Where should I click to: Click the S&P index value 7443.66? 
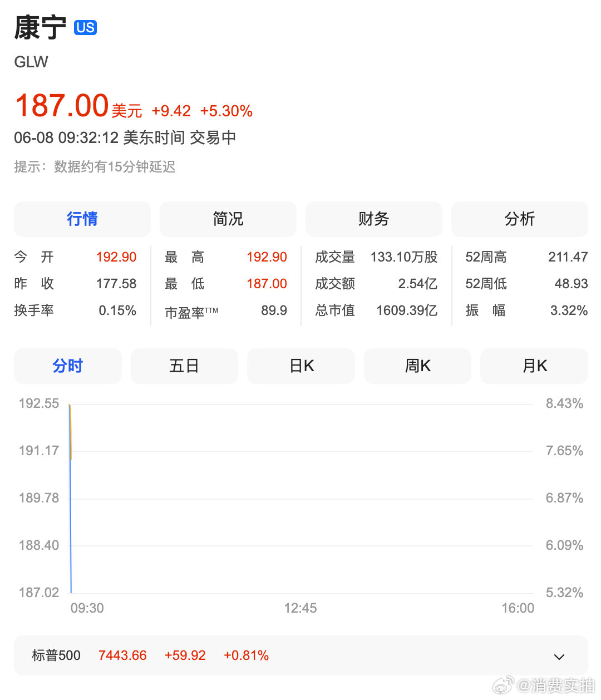[122, 655]
